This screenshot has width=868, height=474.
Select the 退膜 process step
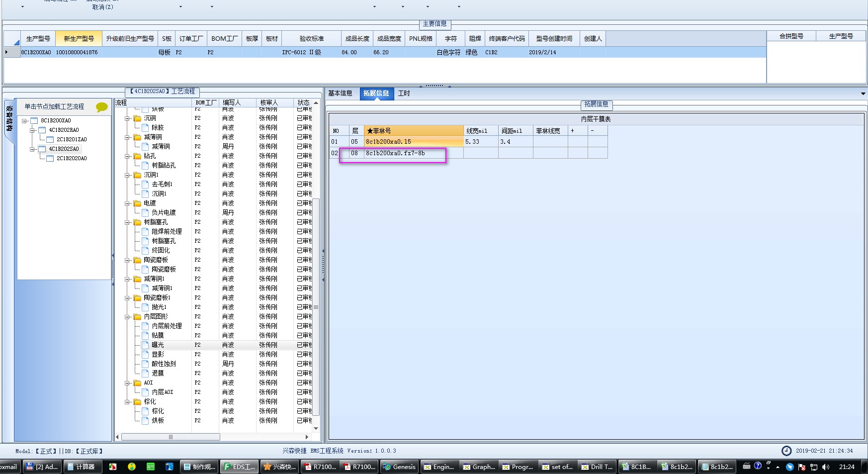pos(158,374)
